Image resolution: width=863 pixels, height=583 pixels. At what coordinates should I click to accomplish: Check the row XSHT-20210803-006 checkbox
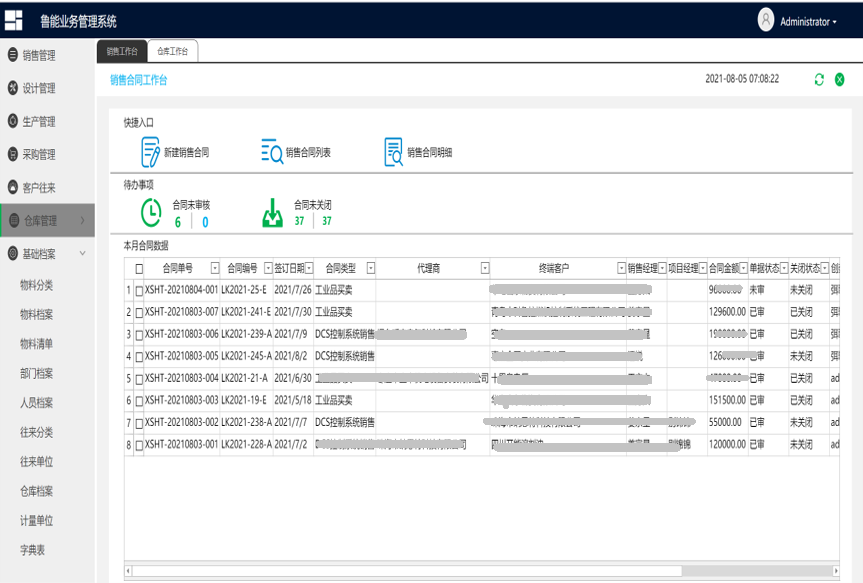tap(139, 335)
